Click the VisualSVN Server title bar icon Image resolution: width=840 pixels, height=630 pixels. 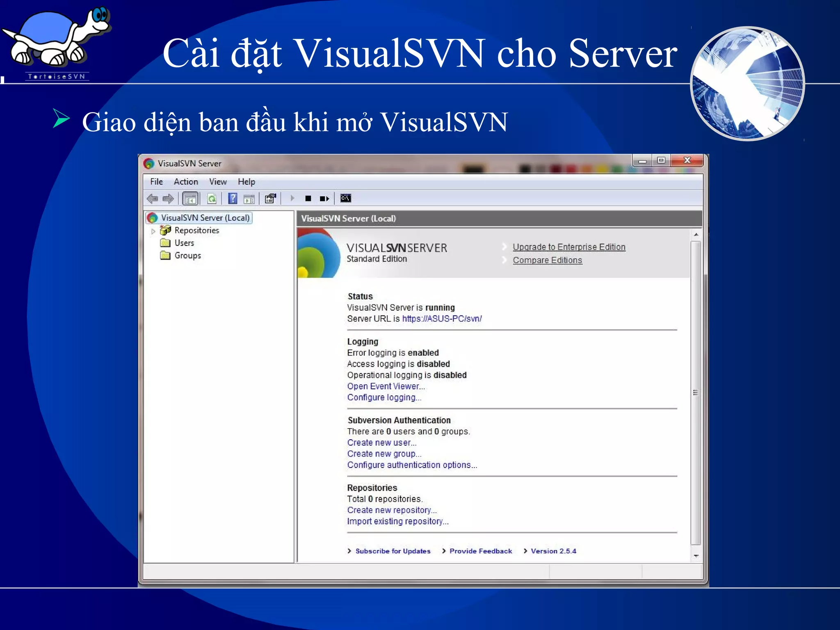[149, 164]
